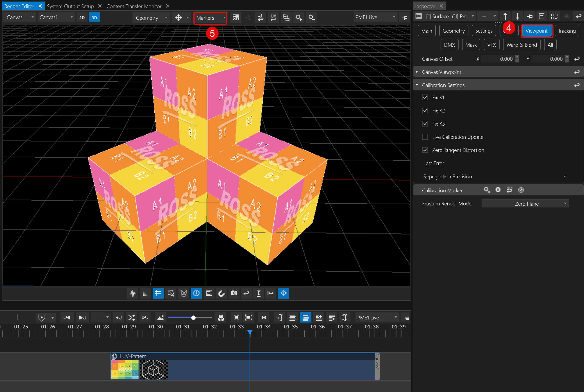Collapse the Calibration Settings section
The image size is (584, 392).
click(x=417, y=85)
